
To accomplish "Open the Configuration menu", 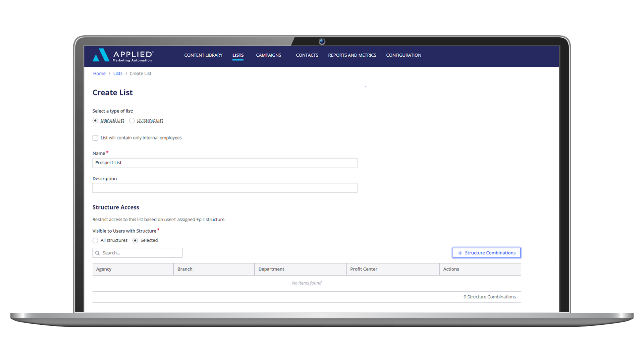I will [x=404, y=55].
